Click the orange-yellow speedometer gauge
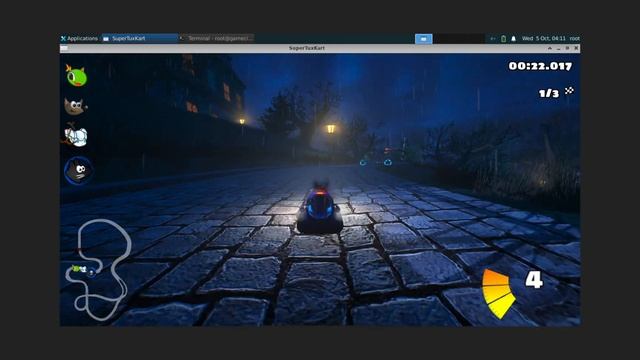Screen dimensions: 640x360 click(498, 293)
